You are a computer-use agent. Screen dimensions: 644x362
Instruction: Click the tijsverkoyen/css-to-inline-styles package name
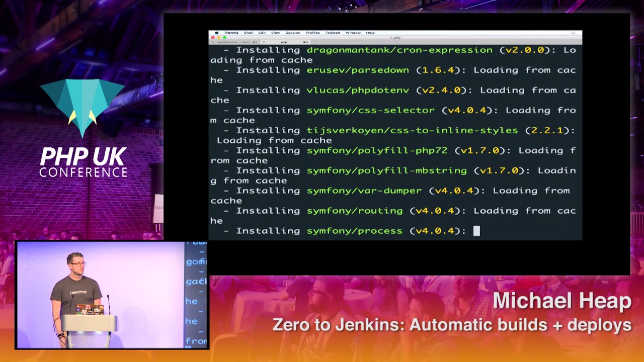tap(412, 130)
